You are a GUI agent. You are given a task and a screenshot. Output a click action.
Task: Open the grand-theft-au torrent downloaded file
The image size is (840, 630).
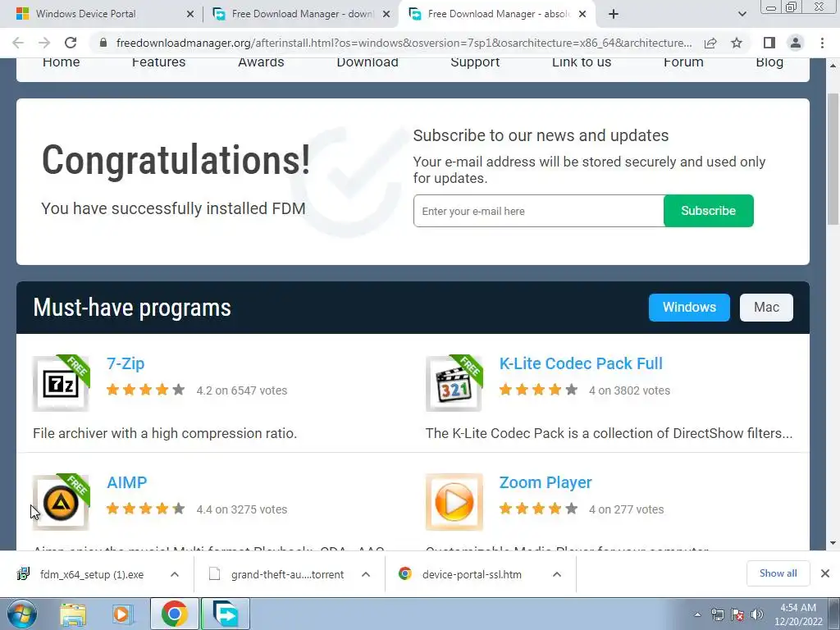276,574
